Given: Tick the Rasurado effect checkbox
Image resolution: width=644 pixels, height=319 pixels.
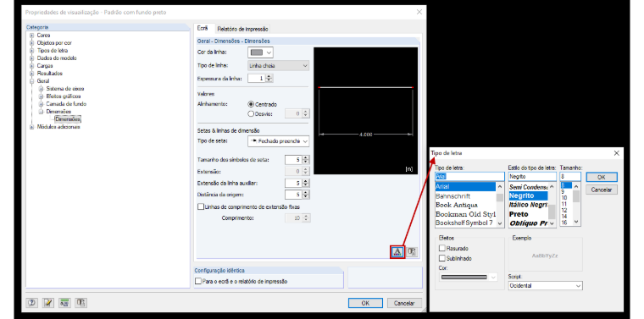Looking at the screenshot, I should [442, 249].
